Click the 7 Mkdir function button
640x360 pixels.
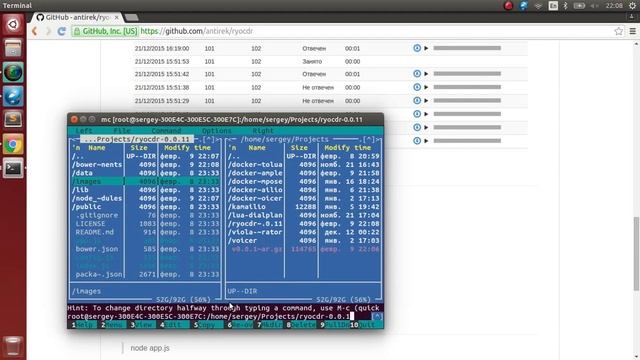270,325
